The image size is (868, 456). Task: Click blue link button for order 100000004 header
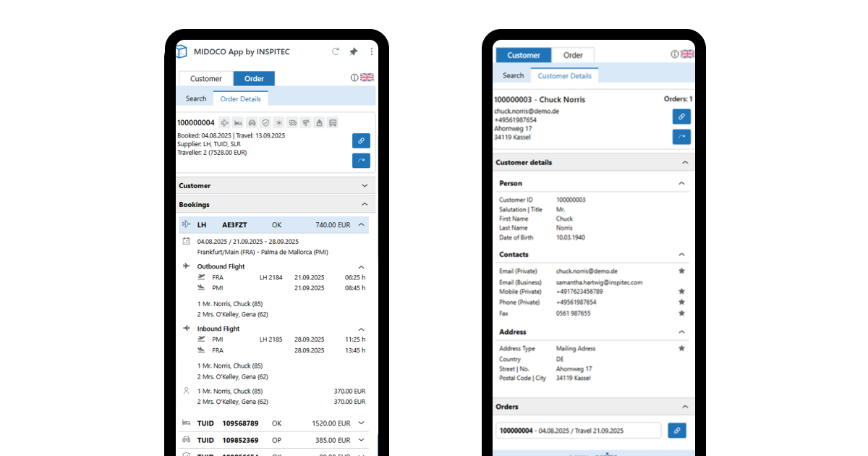click(x=361, y=140)
